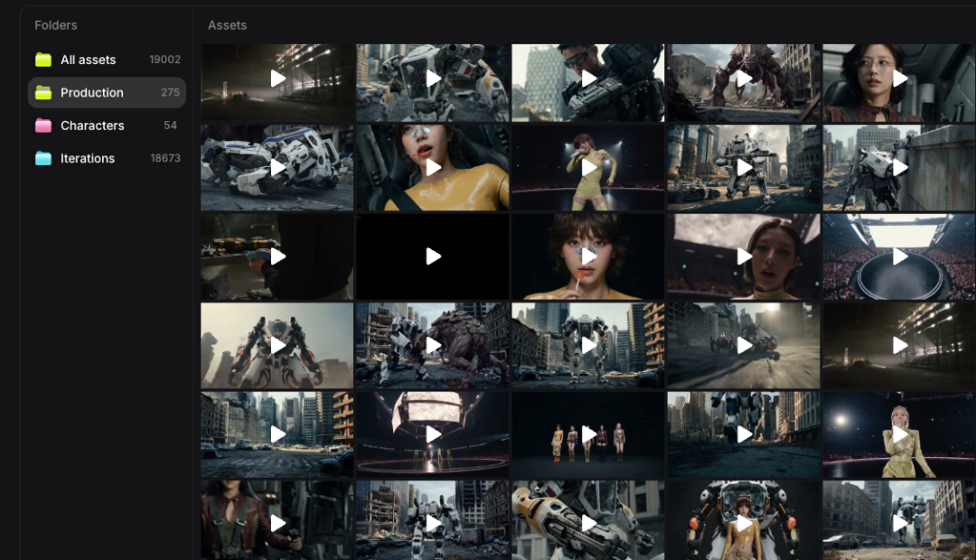This screenshot has width=976, height=560.
Task: Open the white mech fighting monster thumbnail
Action: tap(433, 345)
